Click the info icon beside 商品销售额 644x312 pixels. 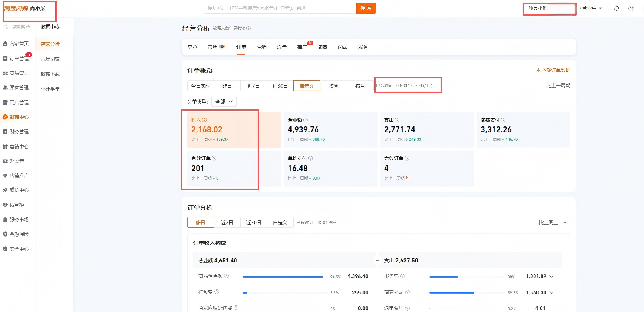pos(226,276)
